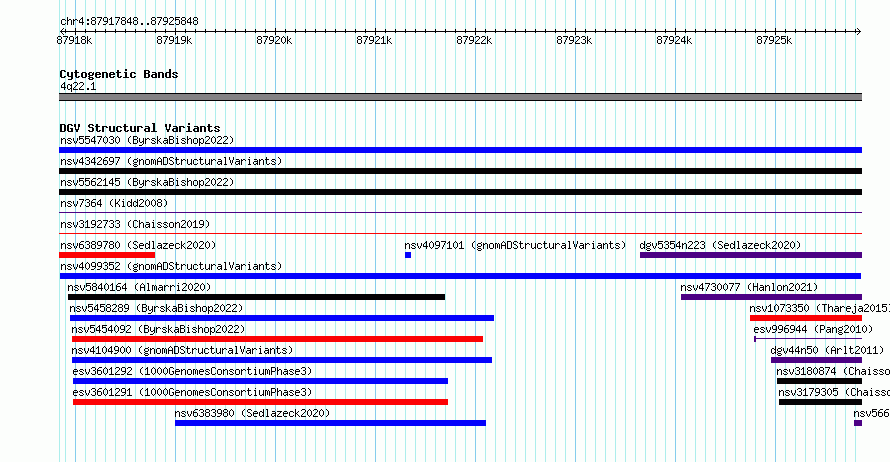The width and height of the screenshot is (890, 462).
Task: Click the DGV Structural Variants track title
Action: click(x=140, y=128)
